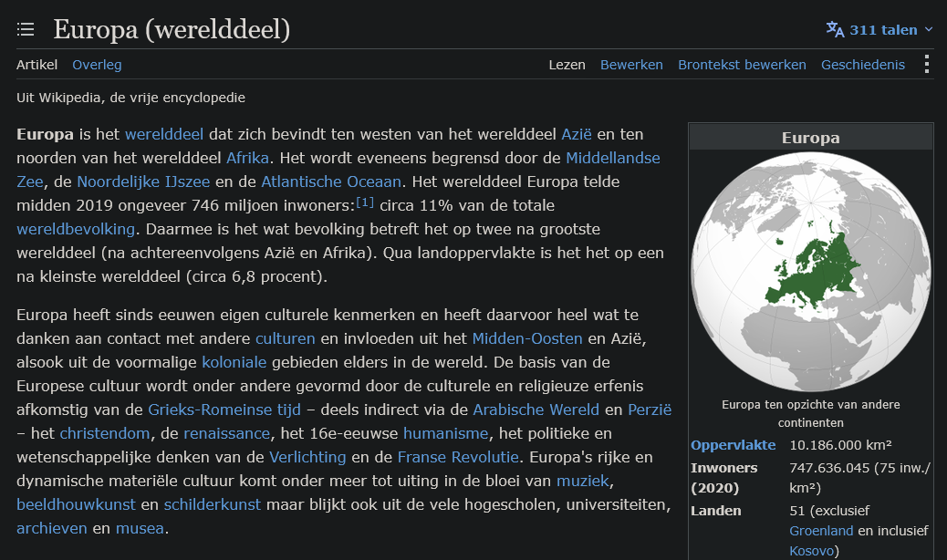The width and height of the screenshot is (947, 560).
Task: Open the table of contents list icon
Action: 26,29
